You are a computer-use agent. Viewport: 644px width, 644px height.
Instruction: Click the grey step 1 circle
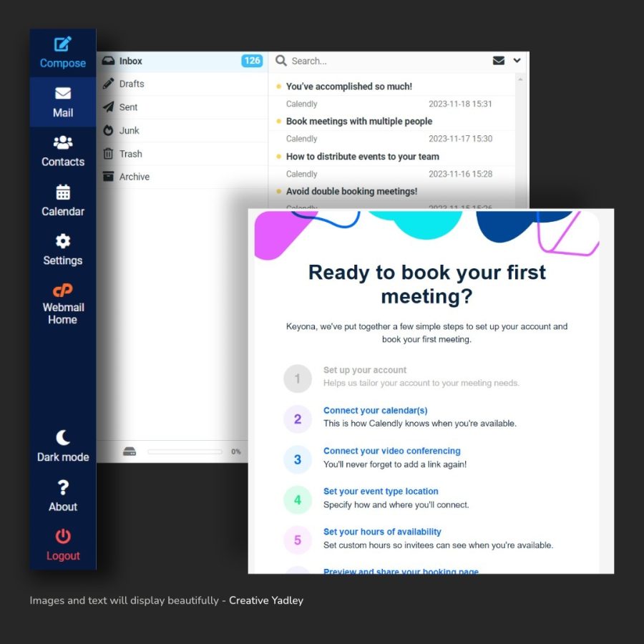coord(298,379)
